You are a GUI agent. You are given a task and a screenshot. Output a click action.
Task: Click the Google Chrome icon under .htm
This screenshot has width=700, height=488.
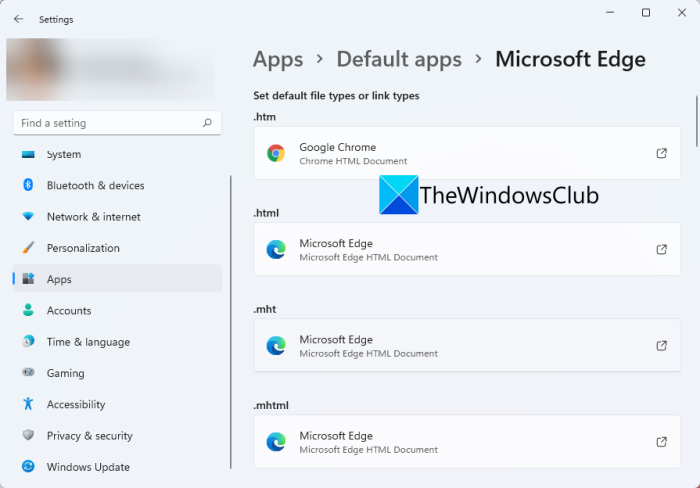(x=276, y=153)
